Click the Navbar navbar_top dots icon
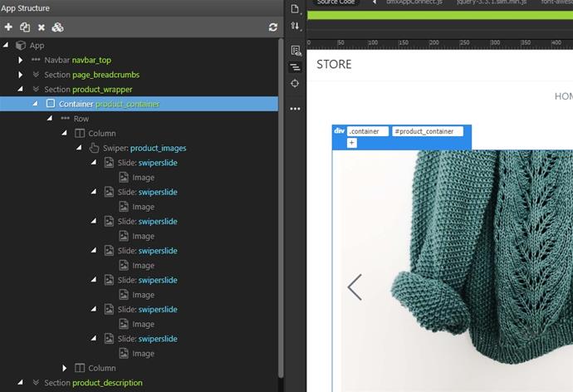This screenshot has height=392, width=573. [36, 60]
